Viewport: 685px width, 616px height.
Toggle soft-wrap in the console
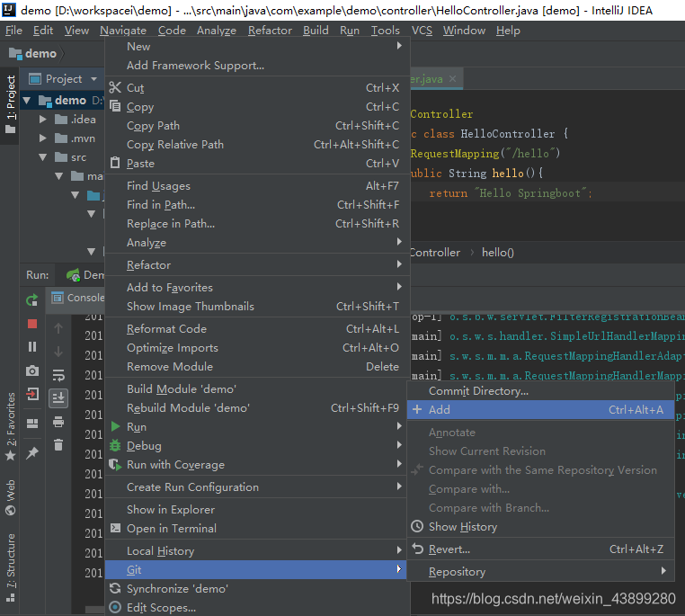coord(58,375)
